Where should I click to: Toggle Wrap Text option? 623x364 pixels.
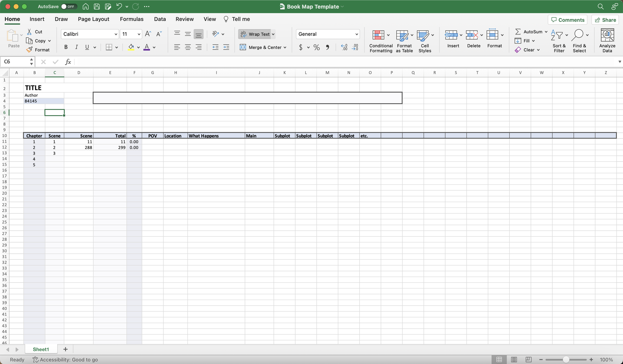(x=255, y=34)
